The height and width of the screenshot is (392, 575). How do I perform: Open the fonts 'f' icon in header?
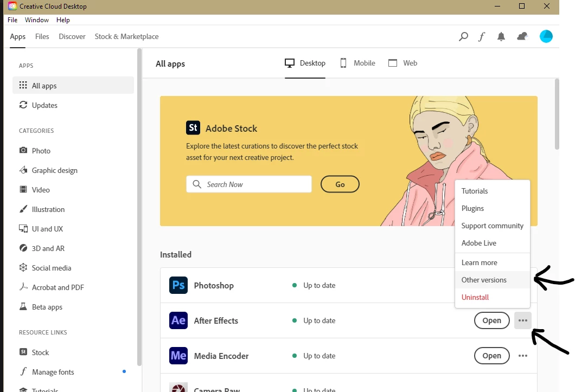point(482,36)
